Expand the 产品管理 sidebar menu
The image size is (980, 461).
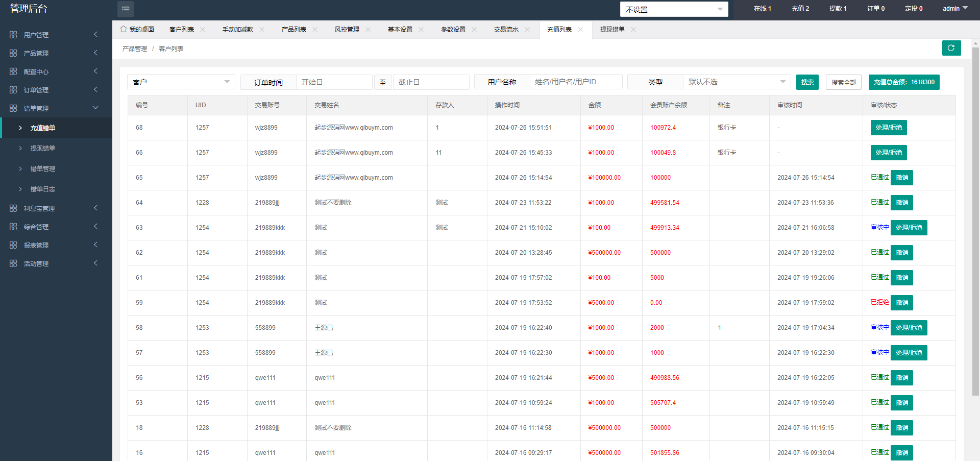95,53
